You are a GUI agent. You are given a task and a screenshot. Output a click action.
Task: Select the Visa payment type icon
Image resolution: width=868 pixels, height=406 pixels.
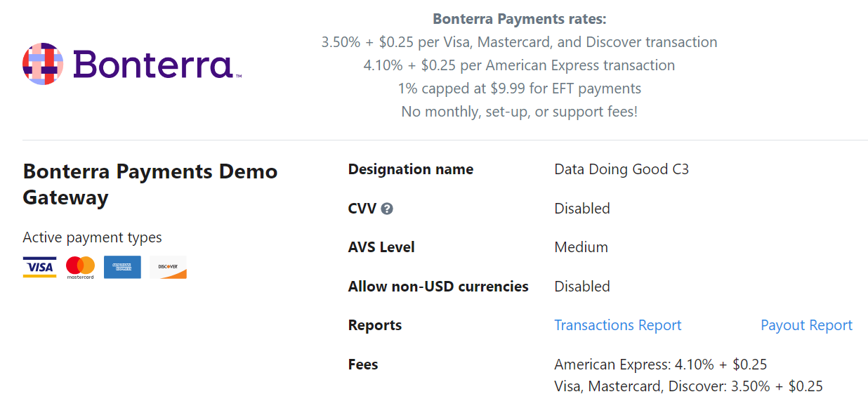39,267
